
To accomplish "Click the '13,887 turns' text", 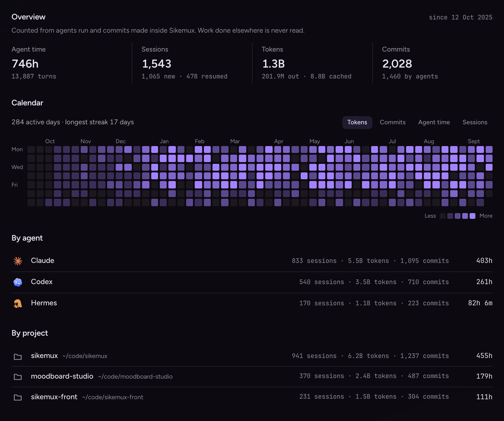I will [x=34, y=76].
